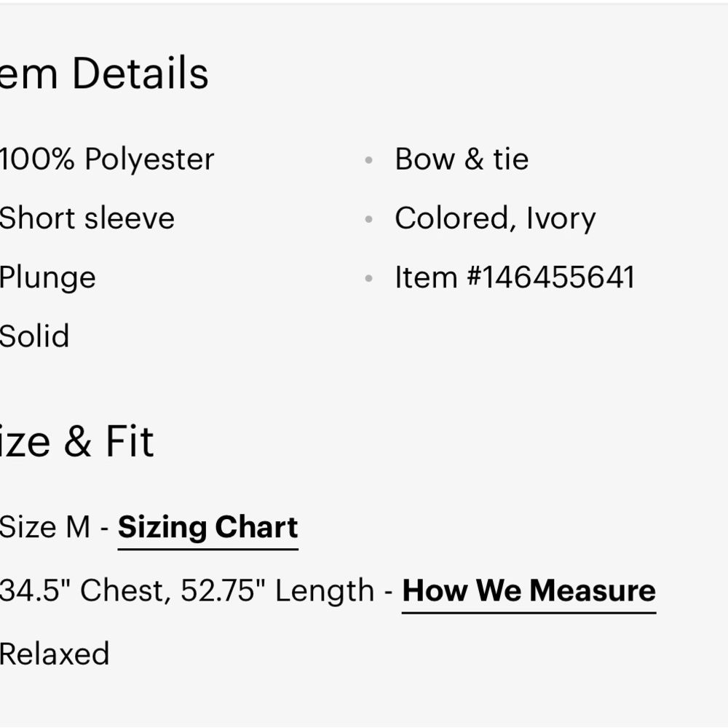728x728 pixels.
Task: Click the Short sleeve detail
Action: pos(87,218)
